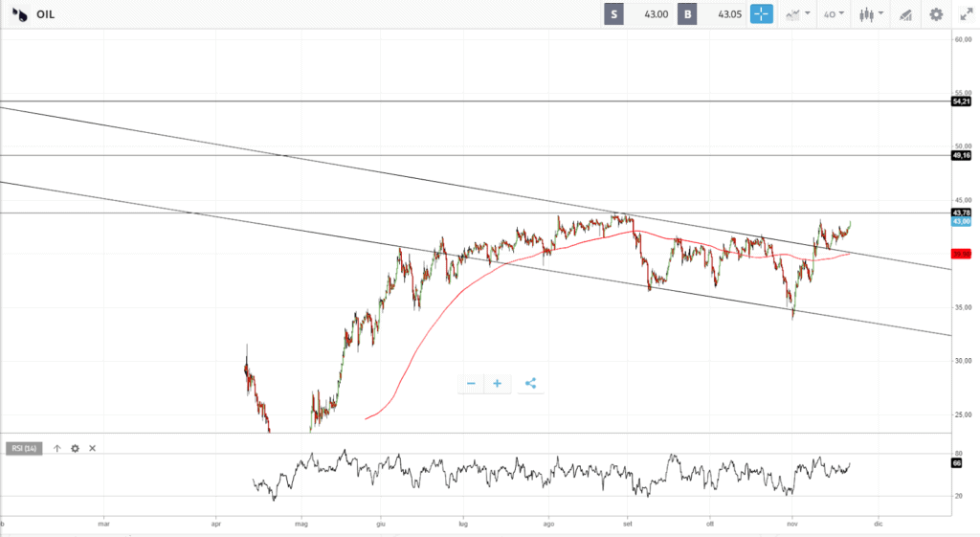Image resolution: width=980 pixels, height=537 pixels.
Task: Click the RSI 80 level label
Action: coord(958,454)
